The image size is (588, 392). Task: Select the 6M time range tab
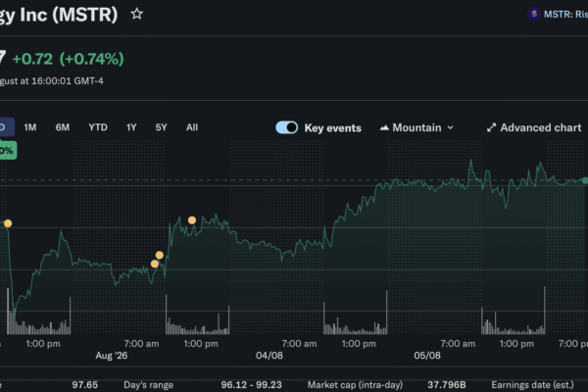pos(63,127)
